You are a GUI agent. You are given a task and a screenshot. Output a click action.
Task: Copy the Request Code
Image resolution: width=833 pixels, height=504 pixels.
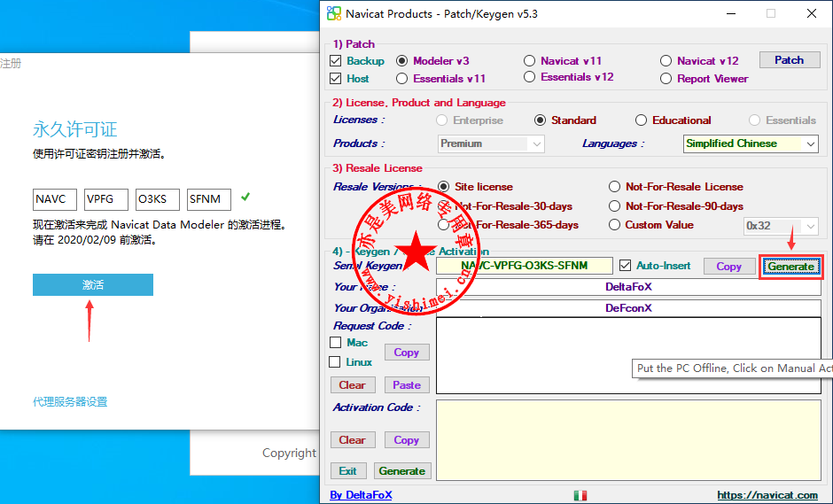[407, 353]
